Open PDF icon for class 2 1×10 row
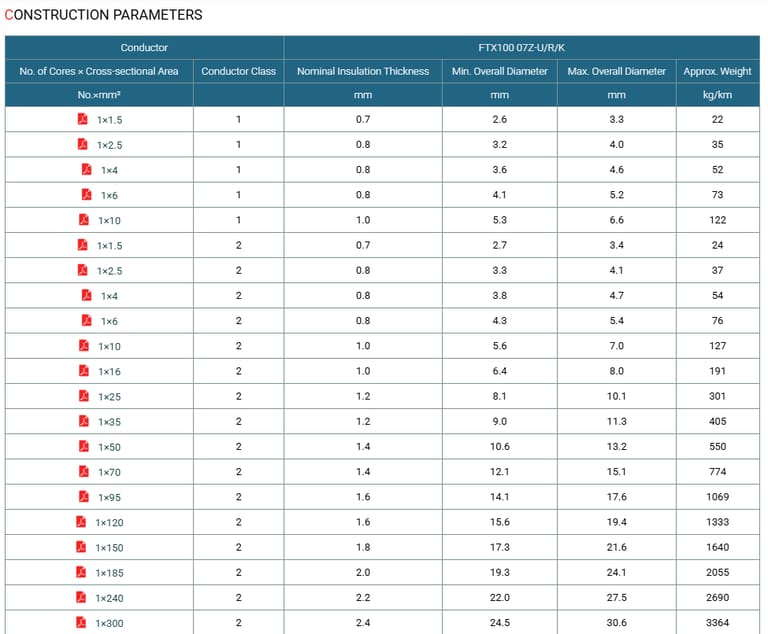The image size is (768, 634). coord(84,346)
